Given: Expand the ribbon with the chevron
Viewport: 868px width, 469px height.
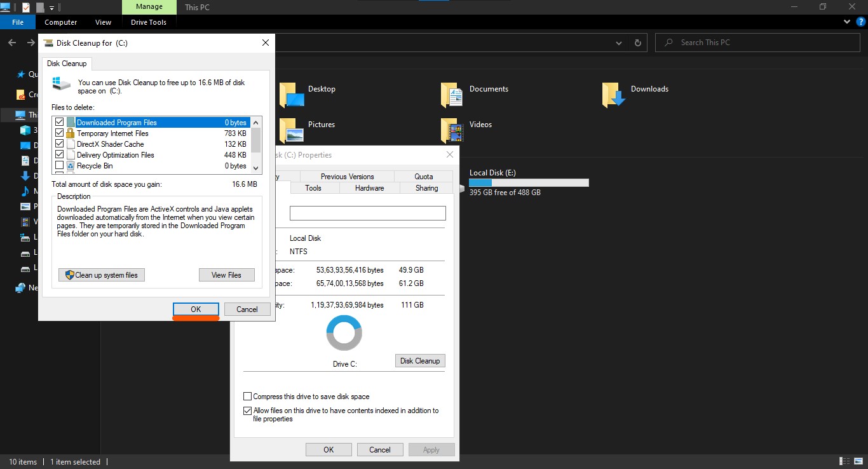Looking at the screenshot, I should click(847, 22).
